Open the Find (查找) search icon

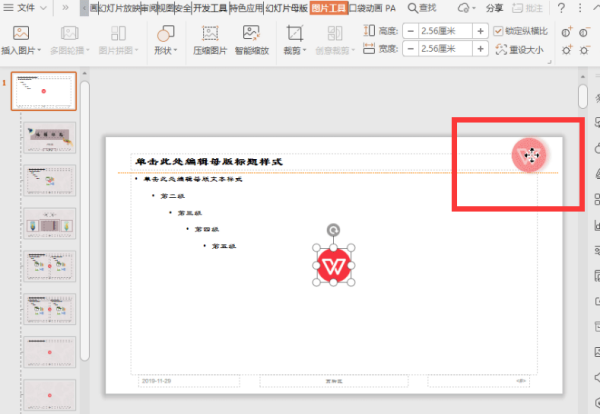point(412,8)
